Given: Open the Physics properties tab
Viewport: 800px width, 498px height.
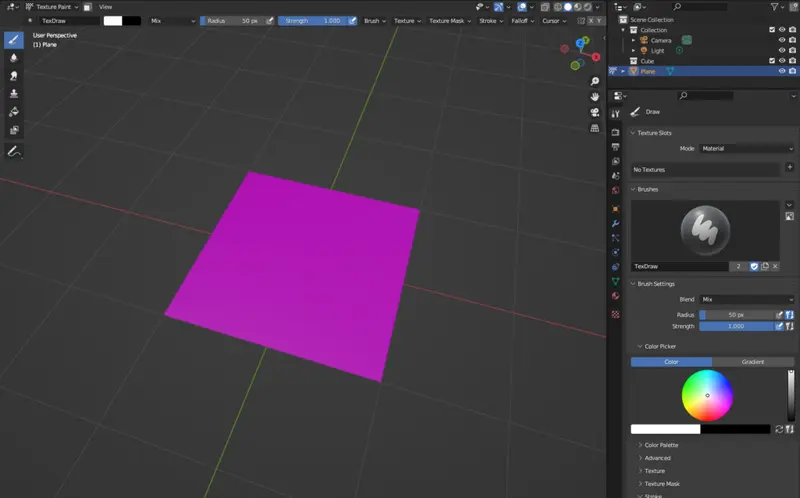Looking at the screenshot, I should [615, 252].
